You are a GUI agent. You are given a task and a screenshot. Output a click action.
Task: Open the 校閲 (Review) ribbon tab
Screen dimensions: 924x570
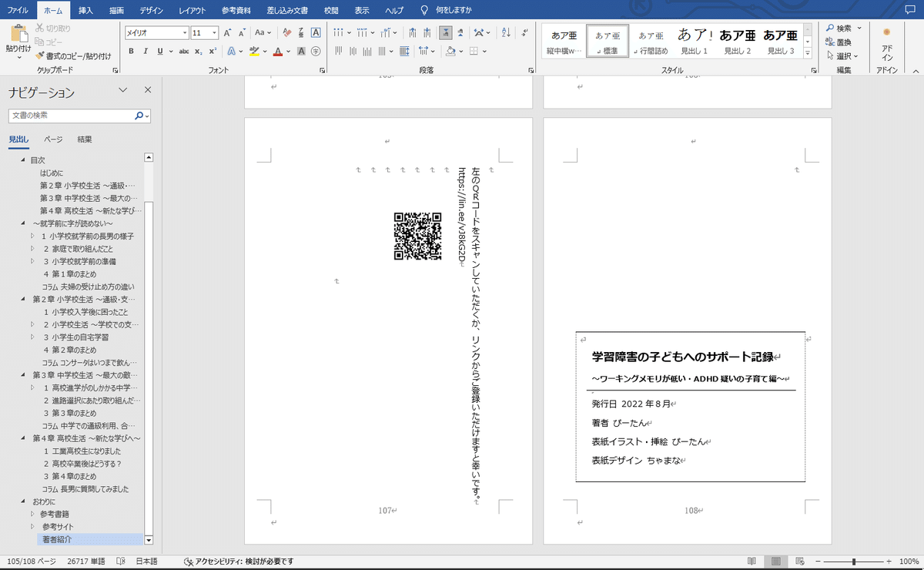coord(331,9)
